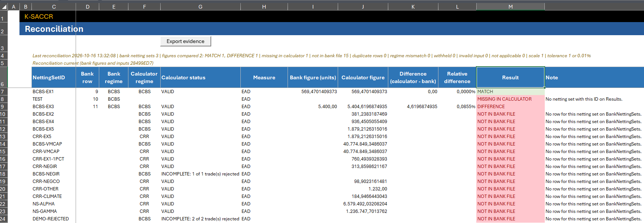644x223 pixels.
Task: Select the NS-ALPHA netting set cell
Action: 54,204
